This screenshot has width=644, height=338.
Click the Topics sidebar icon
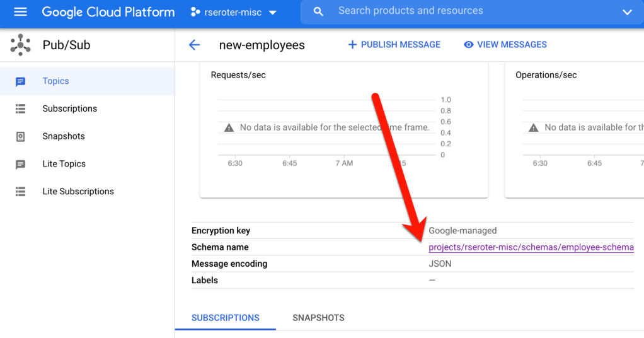tap(21, 81)
